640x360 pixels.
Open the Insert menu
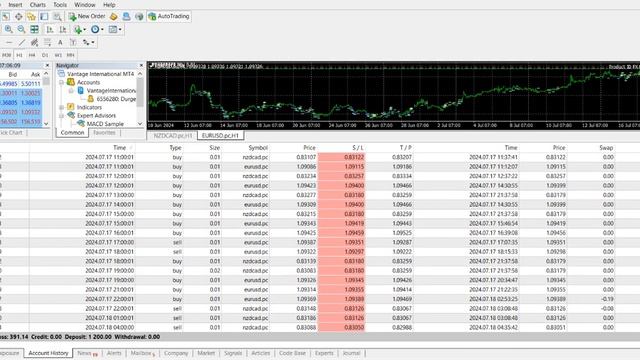point(15,5)
